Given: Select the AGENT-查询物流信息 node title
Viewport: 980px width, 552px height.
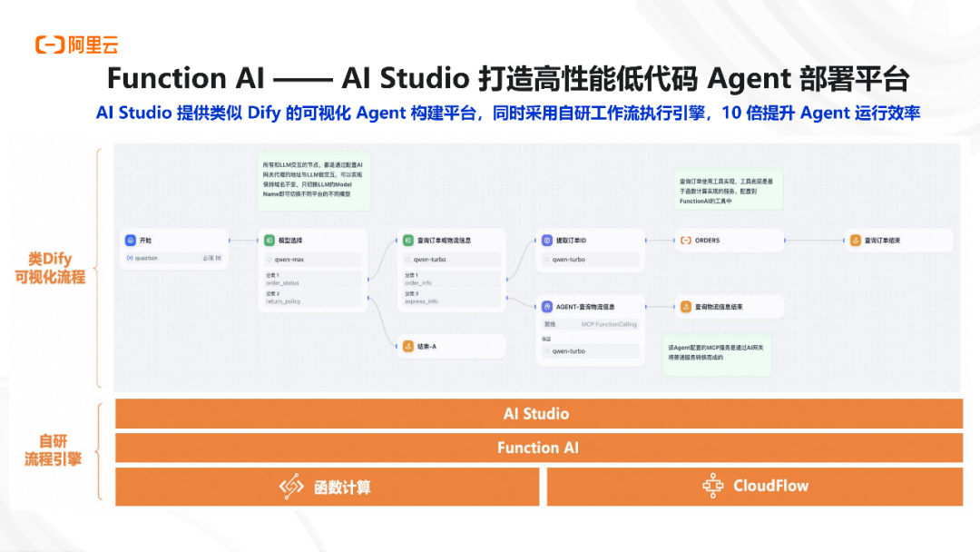Looking at the screenshot, I should [x=585, y=307].
